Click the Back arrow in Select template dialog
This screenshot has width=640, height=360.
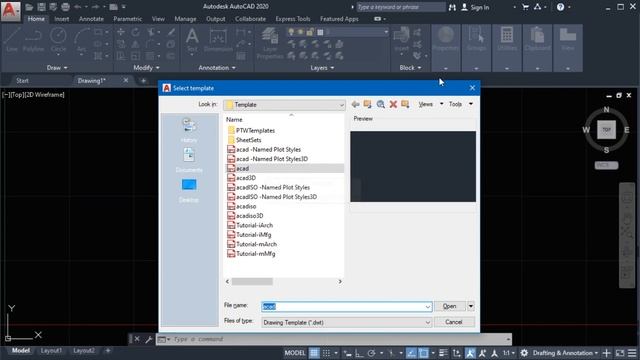[x=356, y=104]
